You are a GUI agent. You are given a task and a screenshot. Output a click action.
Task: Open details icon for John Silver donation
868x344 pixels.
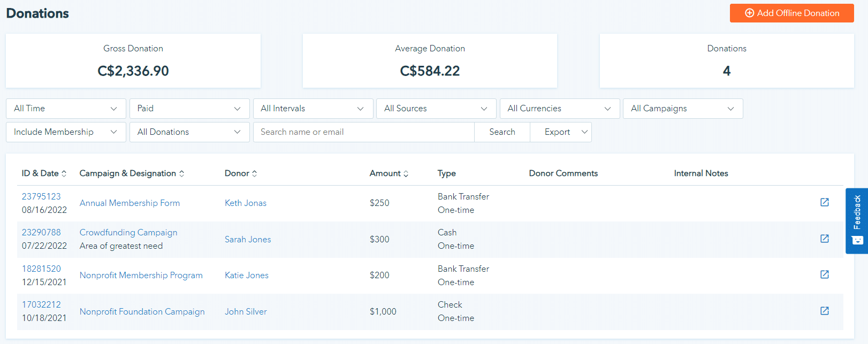pos(824,311)
